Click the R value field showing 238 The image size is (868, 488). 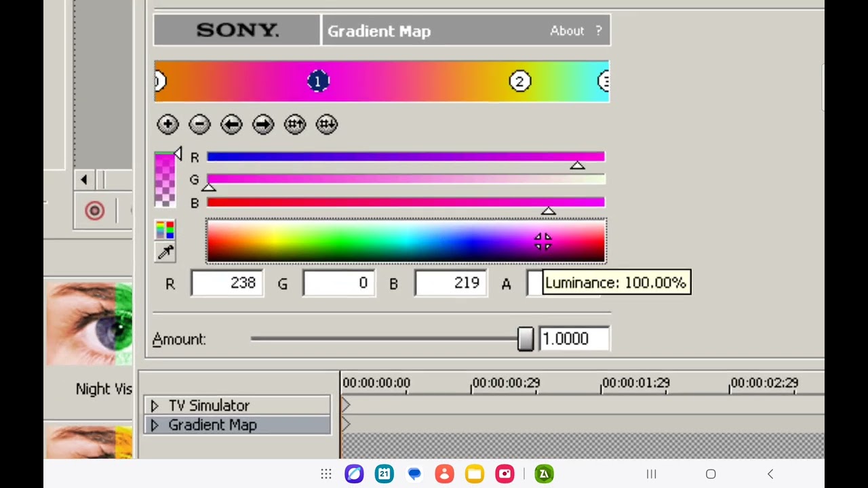(226, 283)
